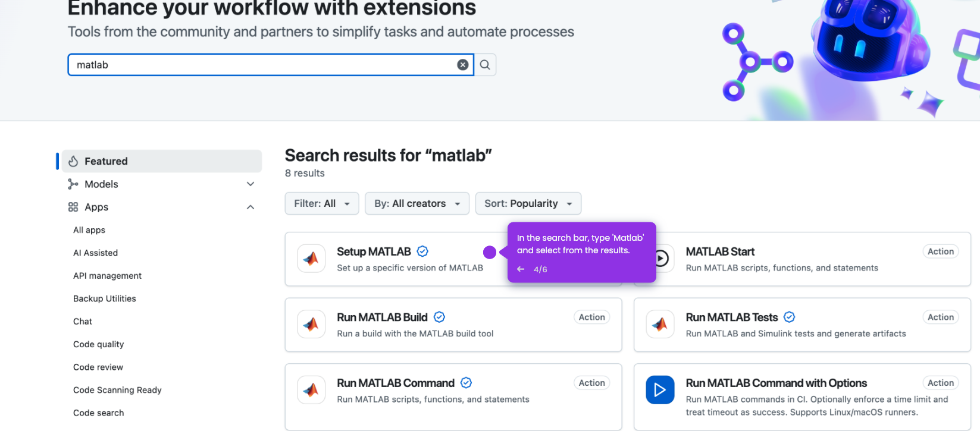Open Run MATLAB Command with Options
Viewport: 980px width, 431px height.
tap(776, 383)
